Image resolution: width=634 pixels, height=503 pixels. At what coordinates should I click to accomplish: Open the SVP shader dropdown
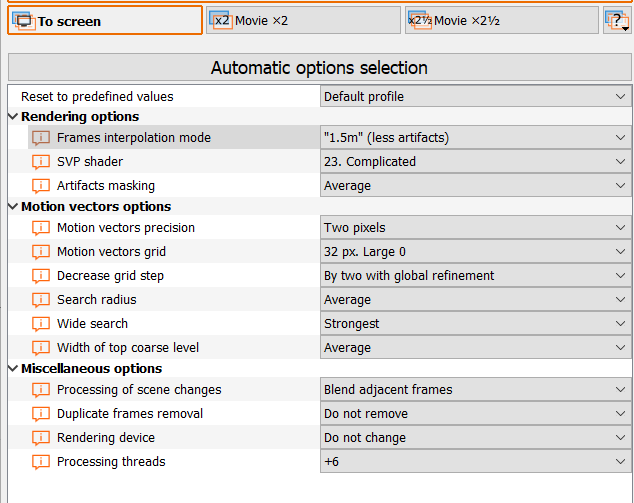click(476, 162)
